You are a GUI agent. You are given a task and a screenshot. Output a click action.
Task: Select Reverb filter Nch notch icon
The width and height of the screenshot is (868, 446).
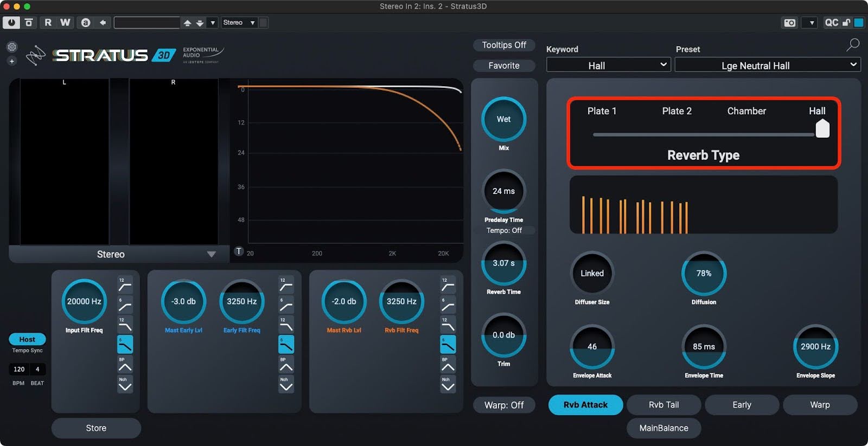[x=448, y=384]
